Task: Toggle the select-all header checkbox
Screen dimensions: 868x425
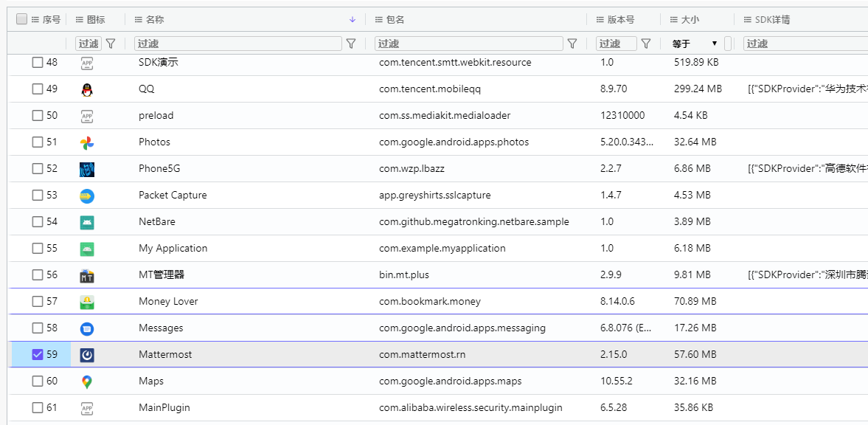Action: (21, 19)
